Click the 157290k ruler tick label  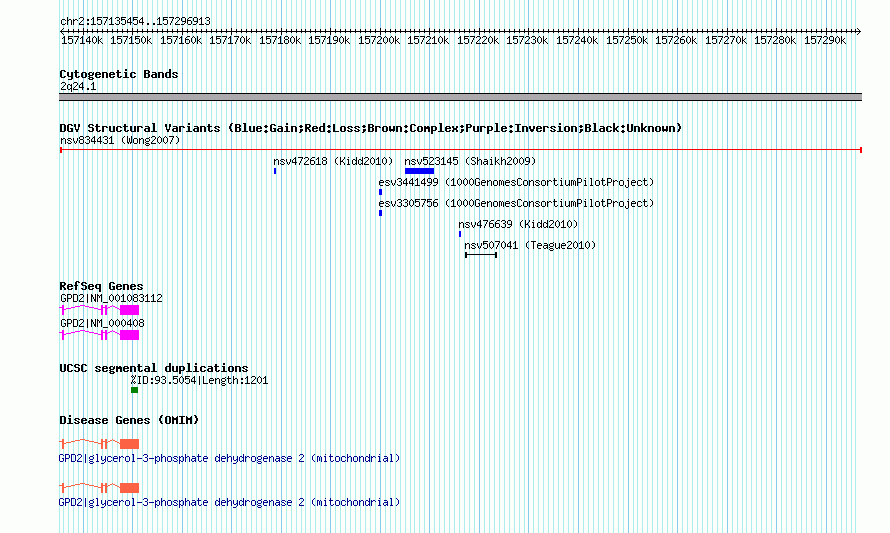pyautogui.click(x=825, y=40)
